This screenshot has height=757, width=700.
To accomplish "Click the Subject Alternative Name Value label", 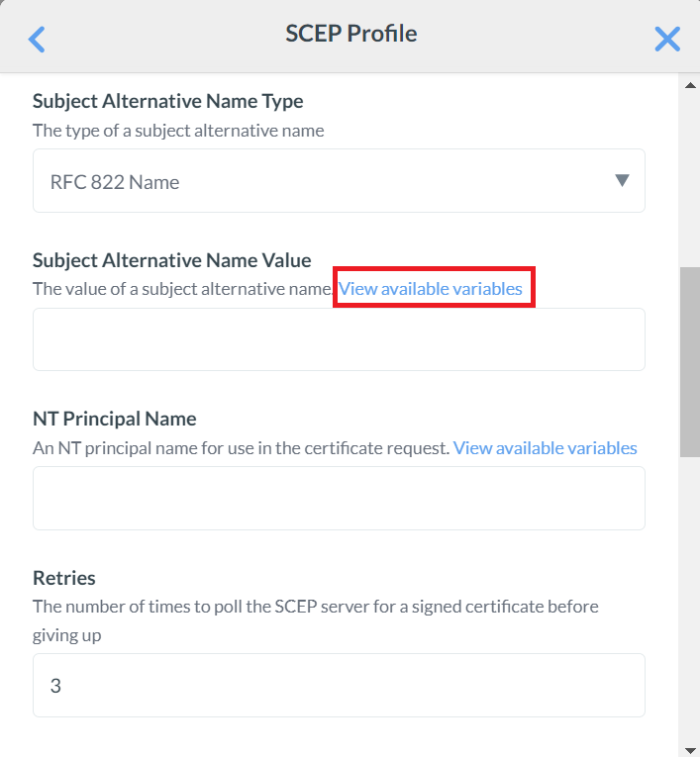I will pos(171,260).
